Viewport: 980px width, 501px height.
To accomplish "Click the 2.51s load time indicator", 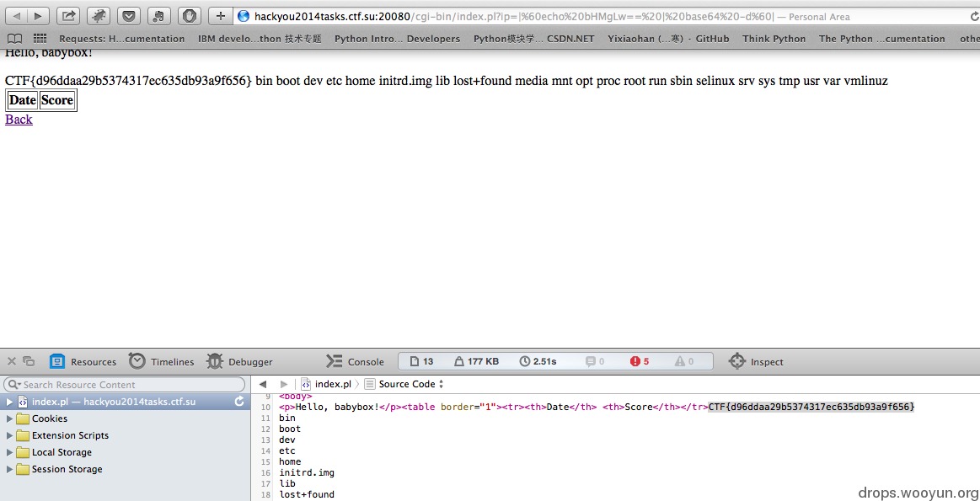I will coord(538,361).
